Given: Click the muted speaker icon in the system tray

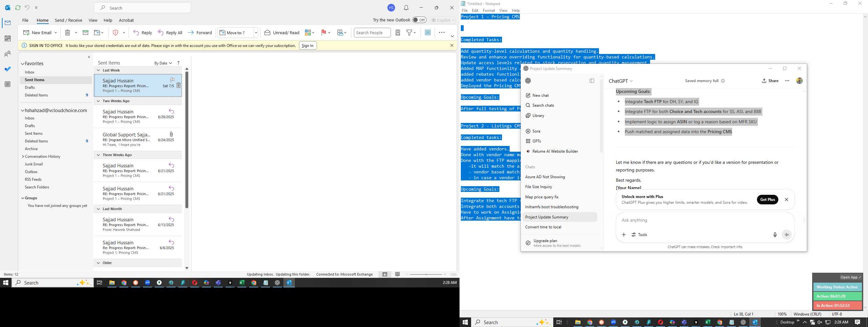Looking at the screenshot, I should coord(819,322).
